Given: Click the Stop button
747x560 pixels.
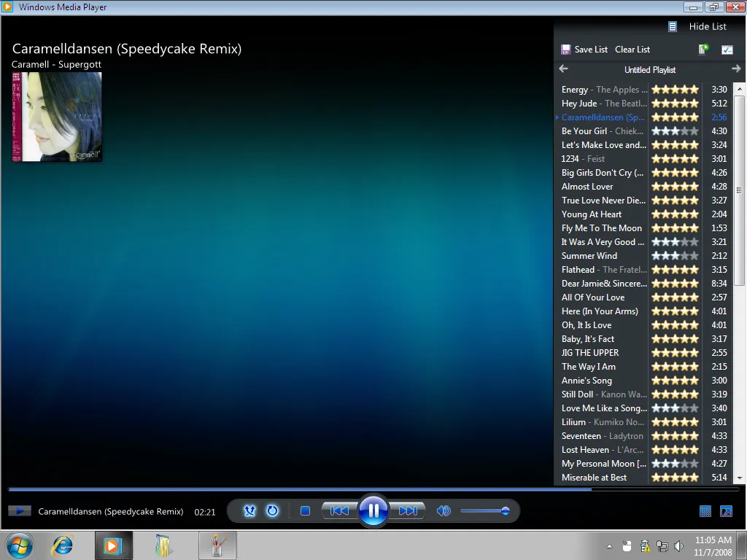Looking at the screenshot, I should tap(306, 511).
